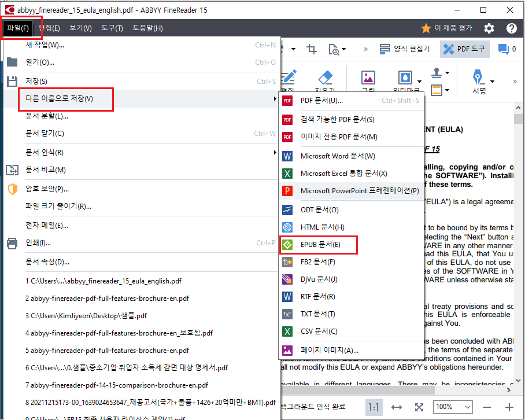Save as CSV 문서(C)
The image size is (525, 420).
tap(352, 331)
